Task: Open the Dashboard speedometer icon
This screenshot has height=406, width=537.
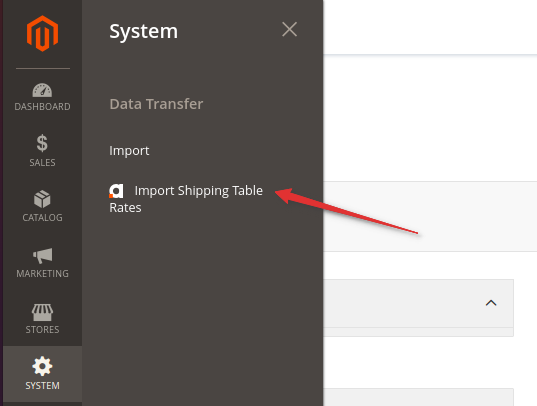Action: pos(42,90)
